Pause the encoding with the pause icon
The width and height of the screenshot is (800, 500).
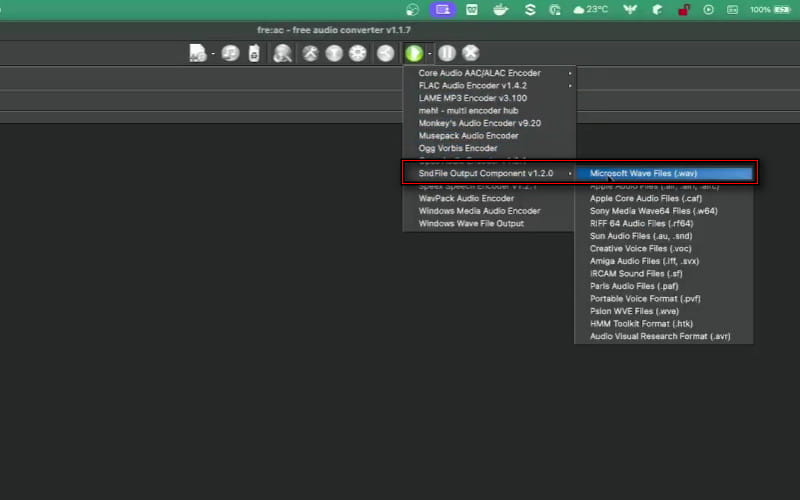(x=447, y=53)
